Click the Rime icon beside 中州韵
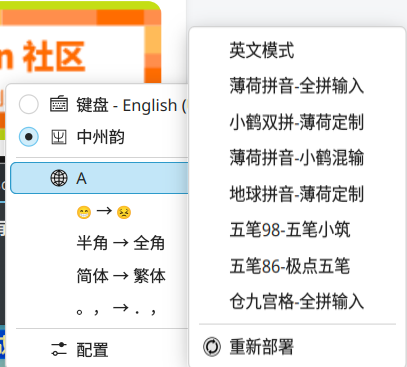Image resolution: width=407 pixels, height=367 pixels. (x=59, y=137)
